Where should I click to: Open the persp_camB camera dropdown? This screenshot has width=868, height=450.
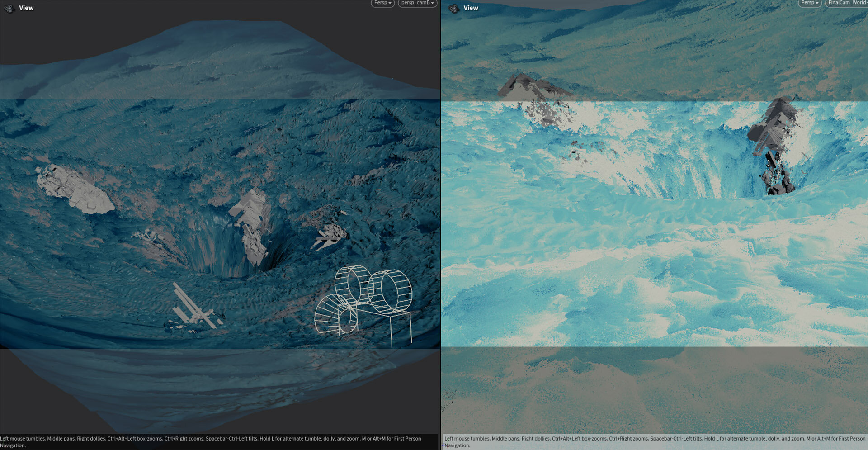(417, 3)
